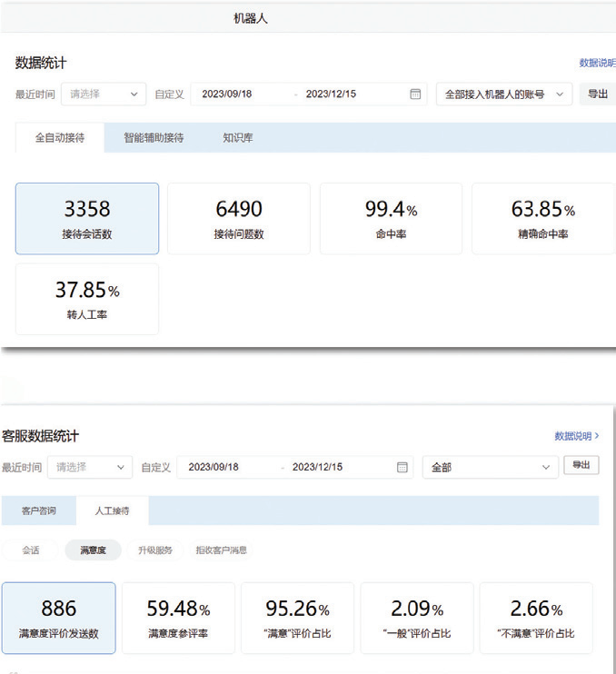Switch to 智能辅助接待 tab
The width and height of the screenshot is (616, 674).
coord(154,138)
